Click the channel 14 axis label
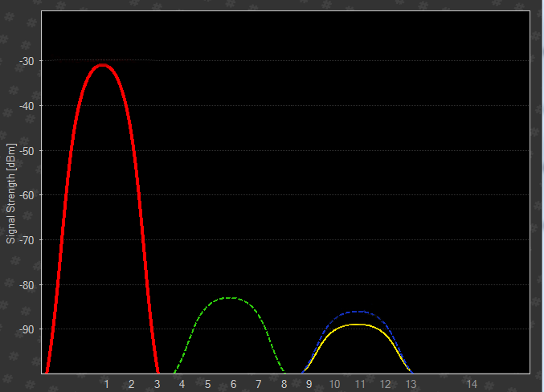Screen dimensions: 544x392 tap(472, 384)
